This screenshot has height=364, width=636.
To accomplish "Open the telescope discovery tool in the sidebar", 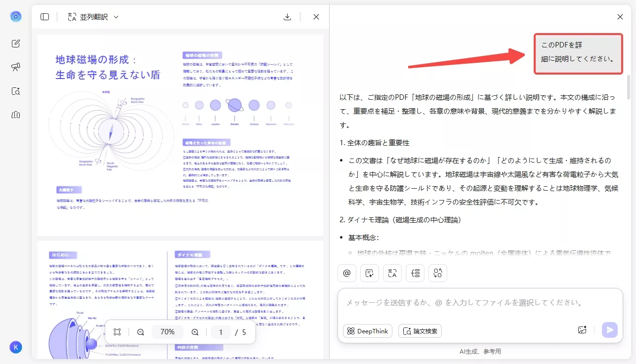I will (15, 67).
